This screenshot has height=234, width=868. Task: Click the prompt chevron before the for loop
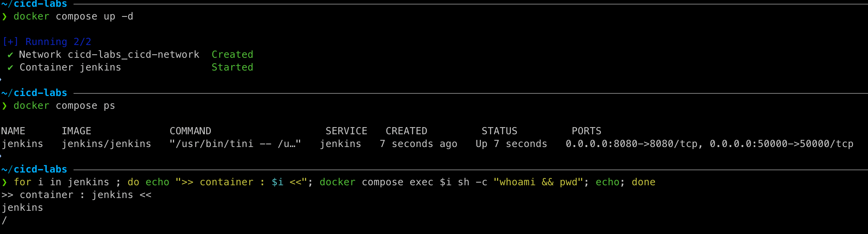pyautogui.click(x=5, y=182)
